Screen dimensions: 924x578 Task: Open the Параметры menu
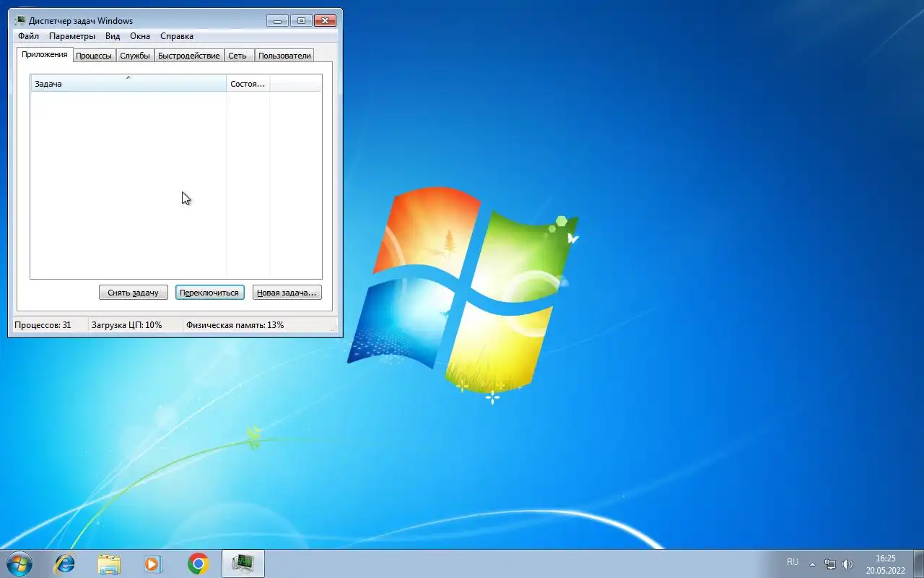[72, 36]
